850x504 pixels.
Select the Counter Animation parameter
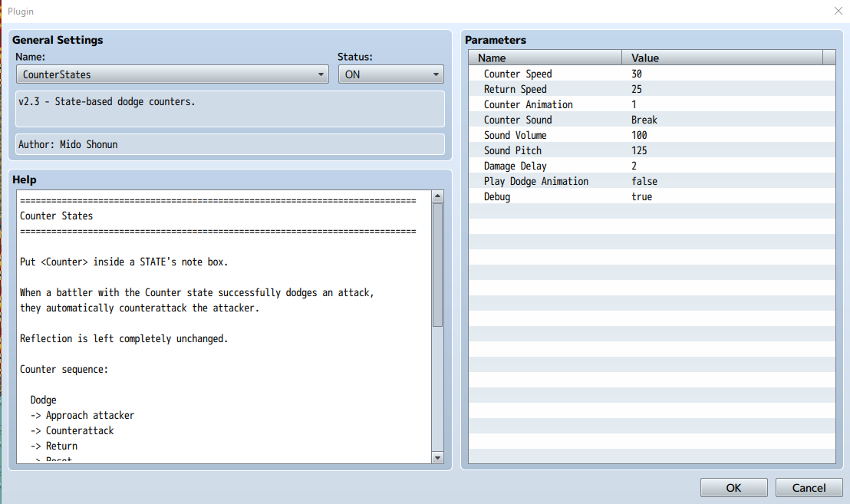651,104
